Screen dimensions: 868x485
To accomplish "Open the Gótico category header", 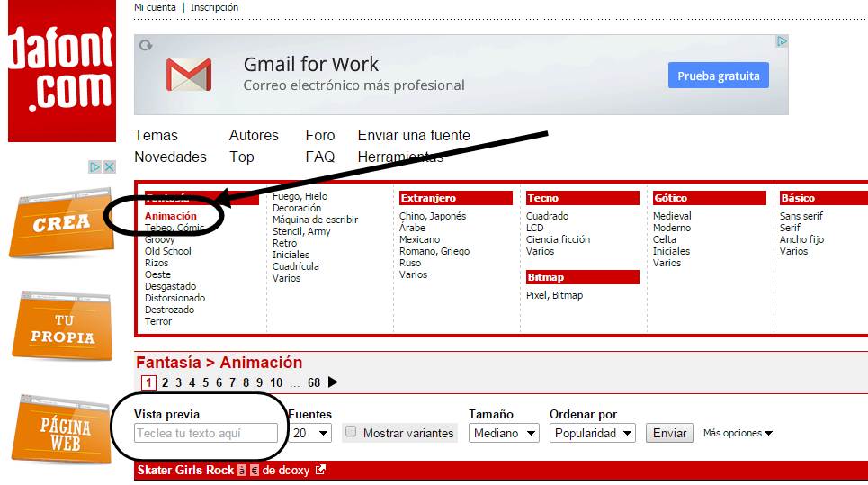I will (710, 198).
